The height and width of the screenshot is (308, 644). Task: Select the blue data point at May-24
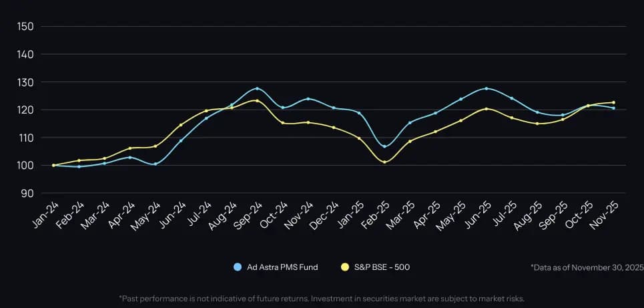155,164
